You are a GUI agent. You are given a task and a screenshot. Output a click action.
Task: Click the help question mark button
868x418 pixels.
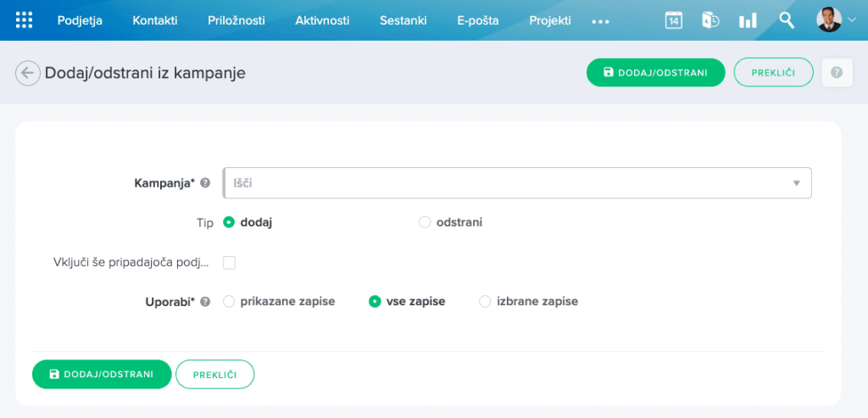tap(837, 73)
